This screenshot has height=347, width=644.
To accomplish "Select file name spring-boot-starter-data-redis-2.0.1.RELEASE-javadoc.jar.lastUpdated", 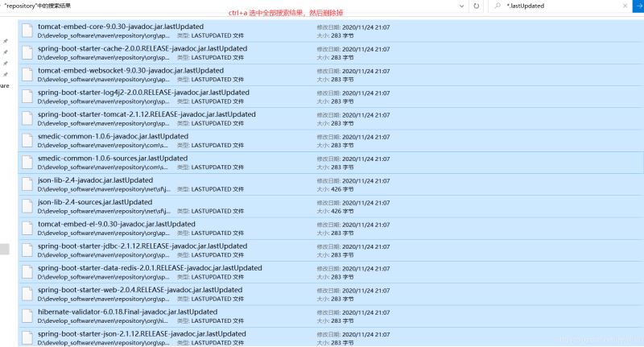I will tap(150, 268).
